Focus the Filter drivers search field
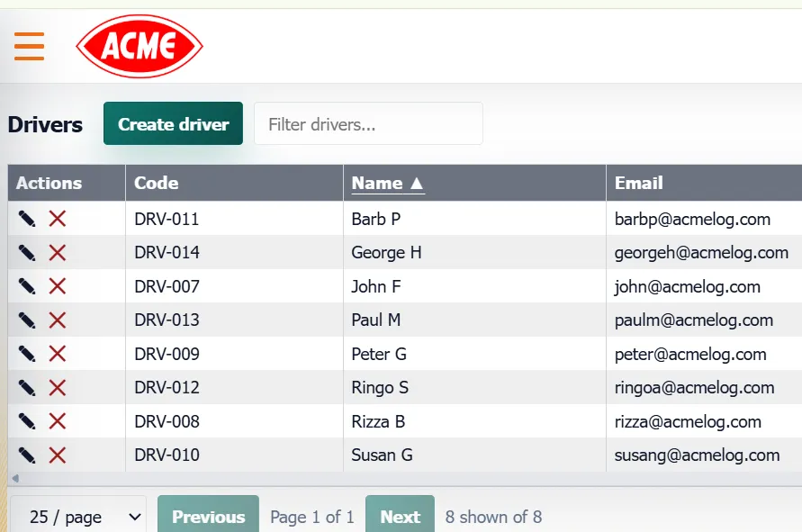The width and height of the screenshot is (802, 532). pos(368,123)
